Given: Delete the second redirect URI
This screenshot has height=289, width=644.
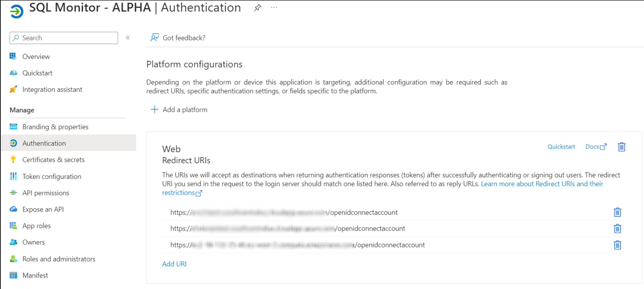Looking at the screenshot, I should click(x=618, y=228).
